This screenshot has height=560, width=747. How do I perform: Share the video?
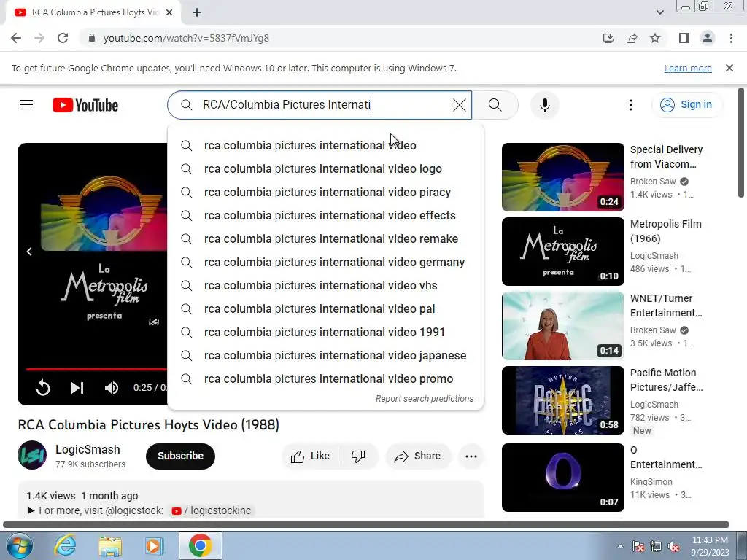click(x=418, y=456)
